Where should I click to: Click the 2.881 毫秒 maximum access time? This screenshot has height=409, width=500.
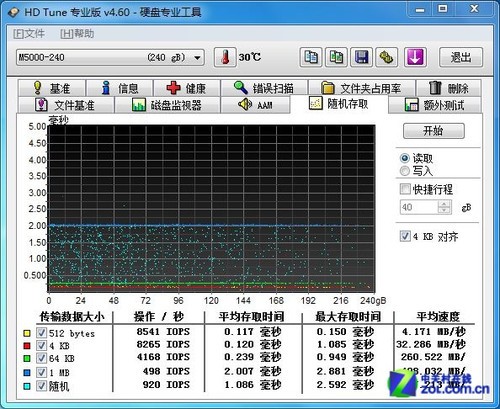345,371
